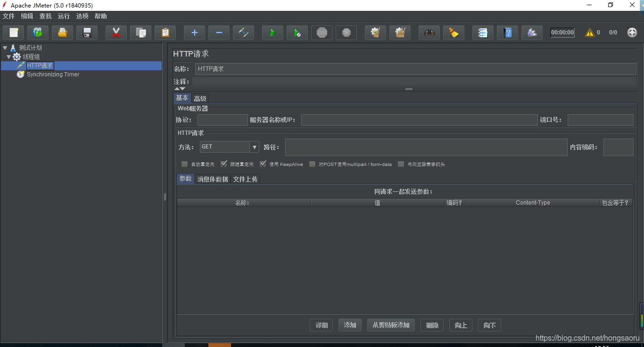Screen dimensions: 644x347
Task: Select HTTP请求 node in the tree
Action: point(40,66)
